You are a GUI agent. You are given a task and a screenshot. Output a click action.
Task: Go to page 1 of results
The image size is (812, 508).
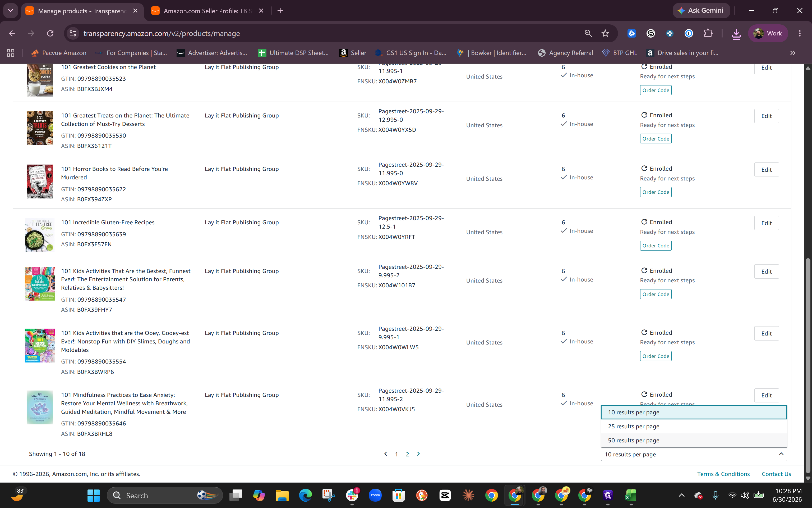pyautogui.click(x=396, y=454)
